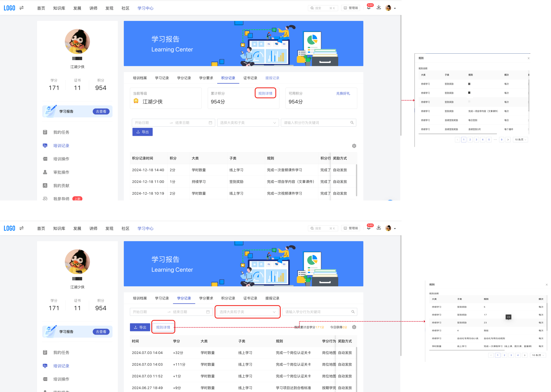Open user avatar menu in the 积分记录 page header
The image size is (551, 392).
coord(388,8)
